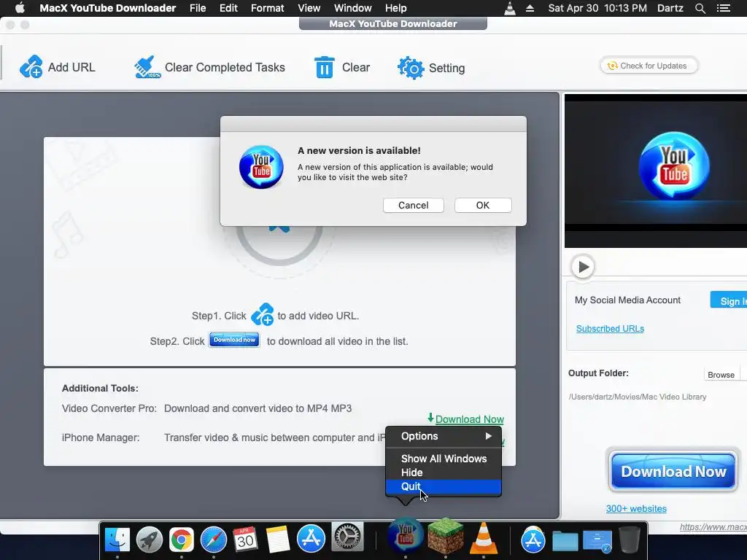This screenshot has height=560, width=747.
Task: Click the Clear Completed Tasks broom icon
Action: [147, 67]
